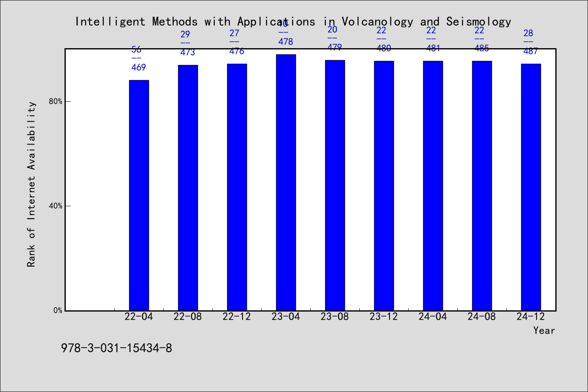
Task: Click the Year axis label
Action: point(544,330)
